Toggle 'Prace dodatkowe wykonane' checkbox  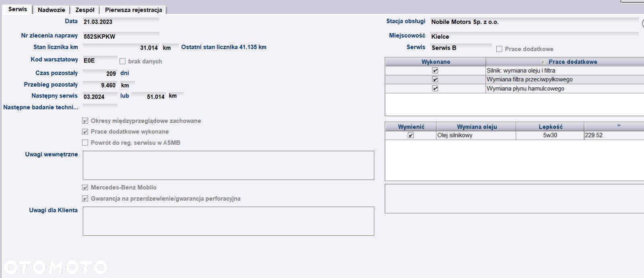point(85,132)
